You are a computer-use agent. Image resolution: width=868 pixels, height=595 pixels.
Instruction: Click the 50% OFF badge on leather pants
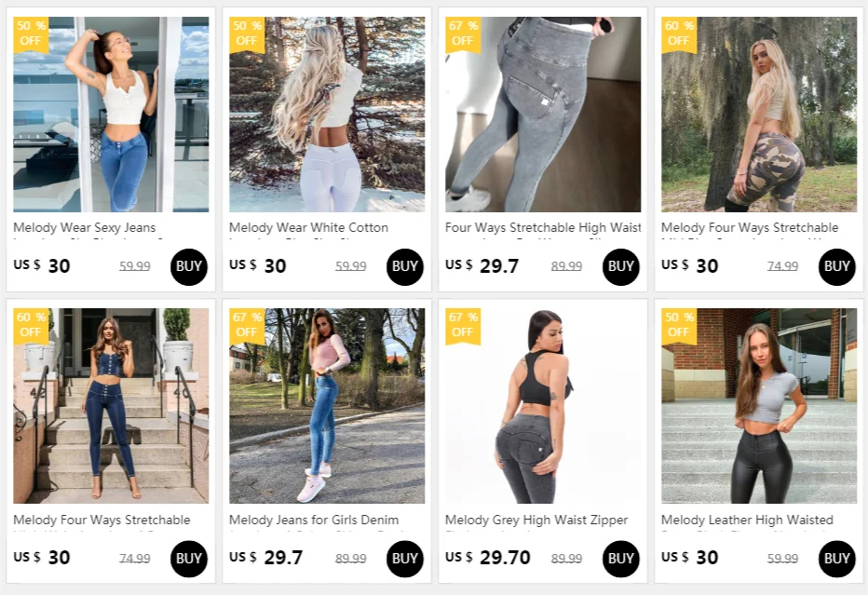[679, 326]
